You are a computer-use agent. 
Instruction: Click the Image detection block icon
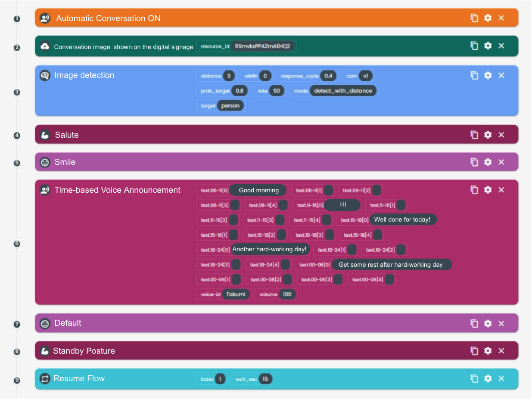45,75
